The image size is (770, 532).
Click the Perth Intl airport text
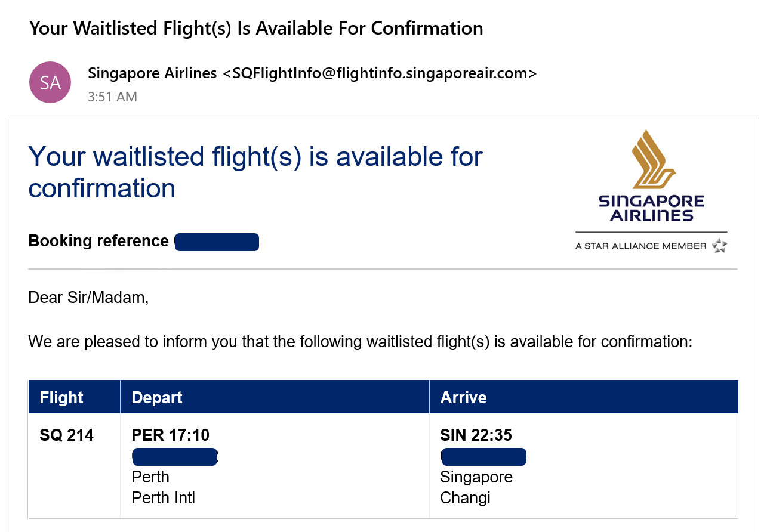164,497
